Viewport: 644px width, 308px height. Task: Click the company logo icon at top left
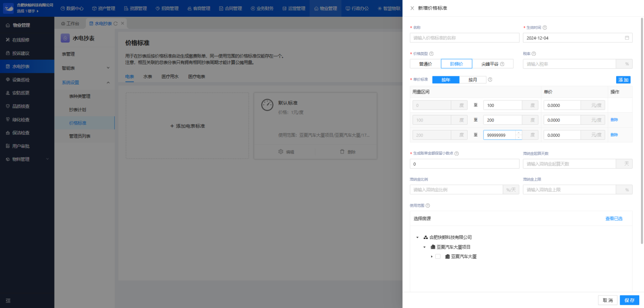click(8, 8)
